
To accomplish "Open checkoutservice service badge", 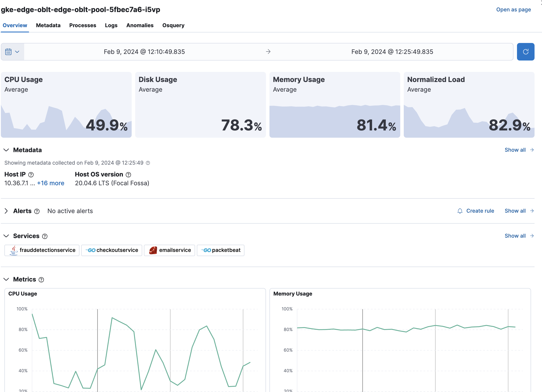I will 112,250.
